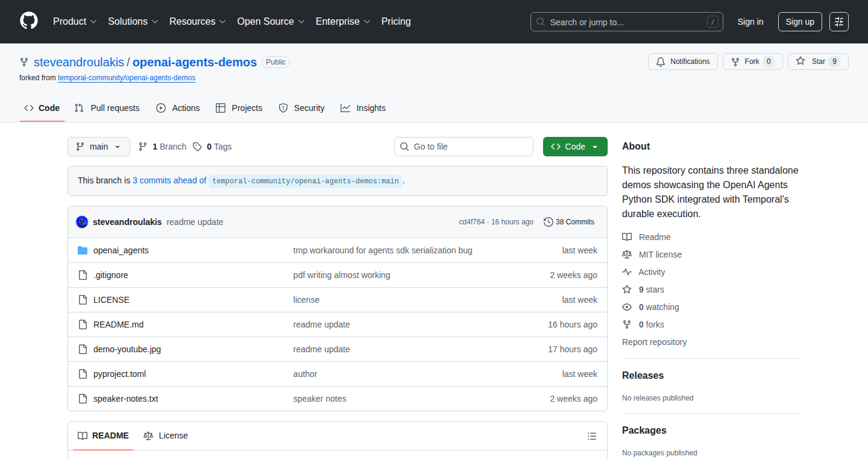The height and width of the screenshot is (459, 868).
Task: Open the README.md file
Action: pos(119,324)
